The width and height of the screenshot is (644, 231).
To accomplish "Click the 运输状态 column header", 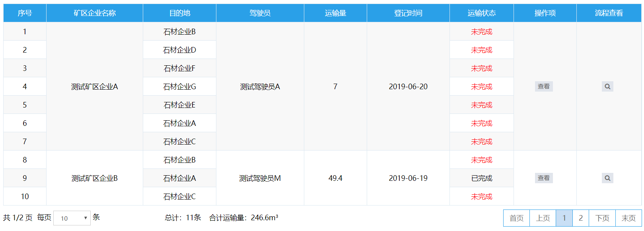I will (x=481, y=13).
